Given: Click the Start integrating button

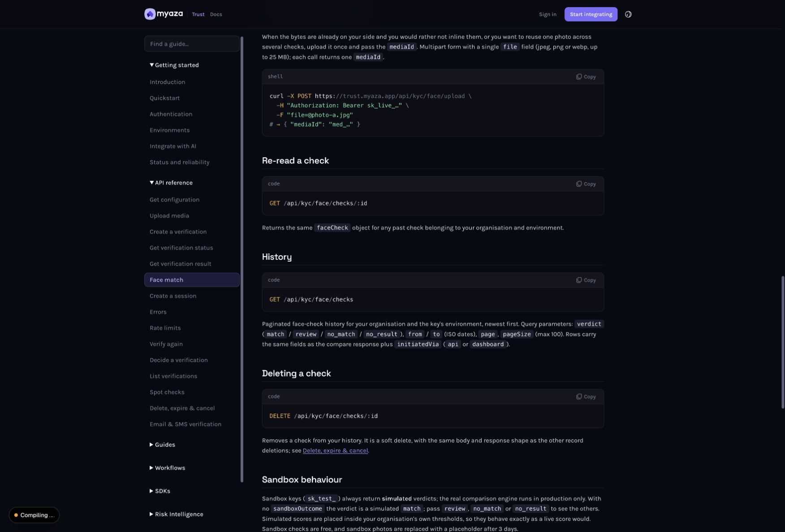Looking at the screenshot, I should tap(591, 14).
